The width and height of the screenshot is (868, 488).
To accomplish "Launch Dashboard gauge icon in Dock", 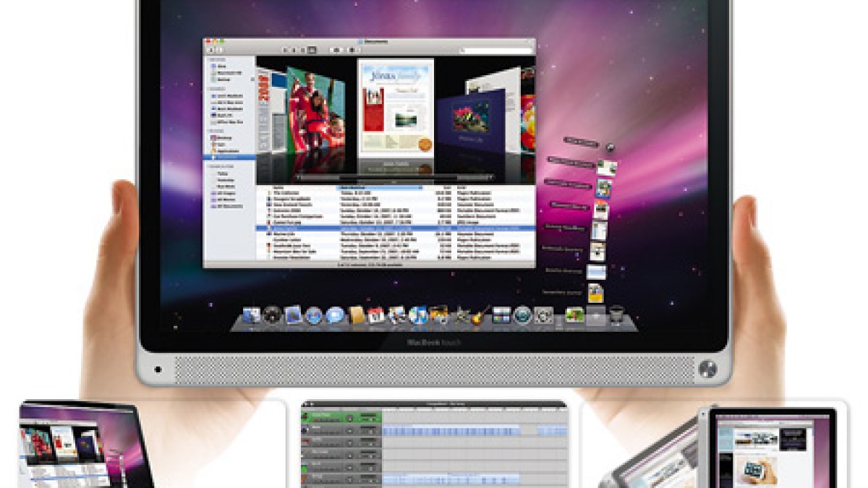I will (272, 315).
